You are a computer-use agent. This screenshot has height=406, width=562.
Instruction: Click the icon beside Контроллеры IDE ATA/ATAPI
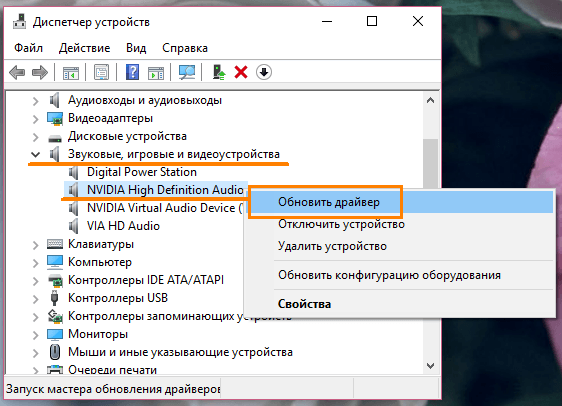(x=55, y=280)
